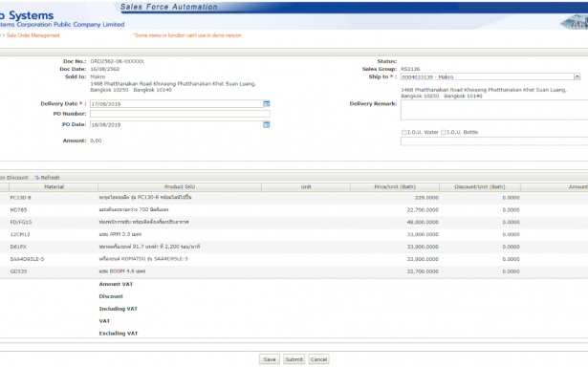
Task: Sort by the Product SKU column header
Action: point(180,186)
